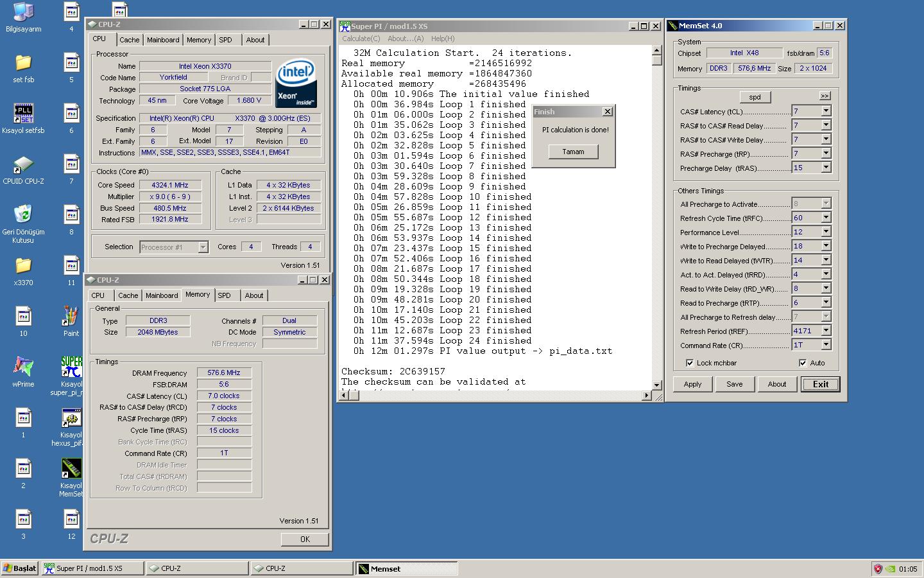The width and height of the screenshot is (924, 578).
Task: Open the set fsb folder icon
Action: pos(23,68)
